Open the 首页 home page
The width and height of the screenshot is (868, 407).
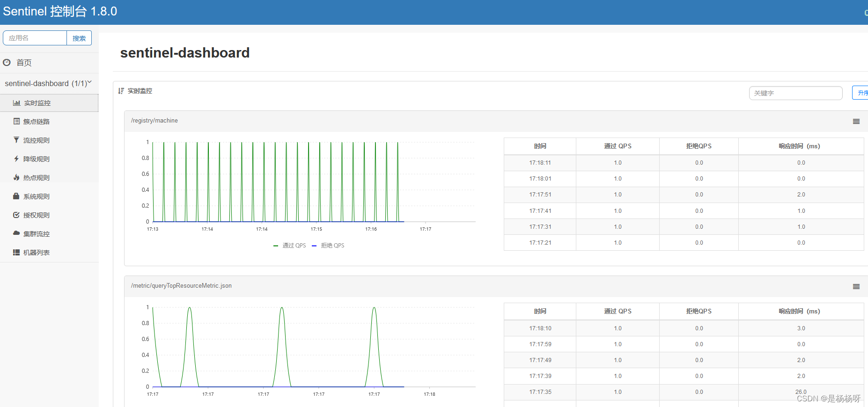24,63
